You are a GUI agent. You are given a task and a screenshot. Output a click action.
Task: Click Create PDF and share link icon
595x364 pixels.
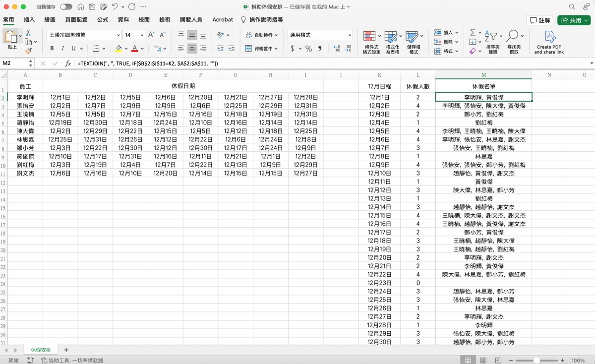pyautogui.click(x=549, y=36)
